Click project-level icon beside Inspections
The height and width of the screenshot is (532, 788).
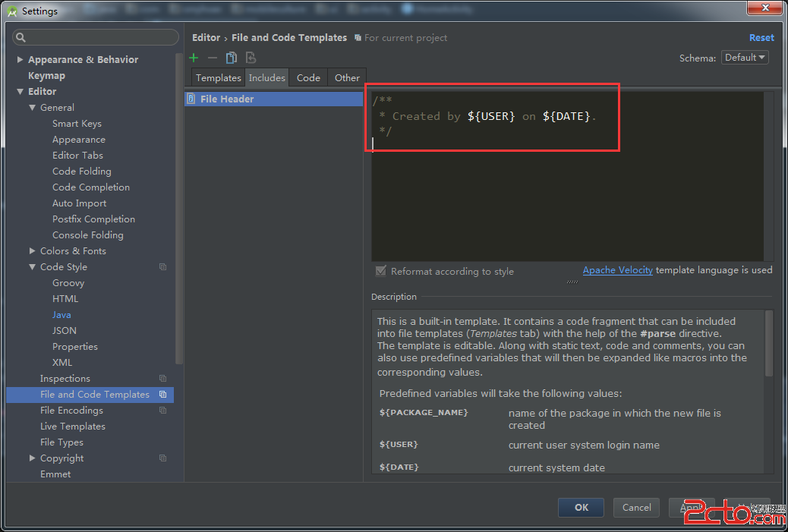(162, 378)
